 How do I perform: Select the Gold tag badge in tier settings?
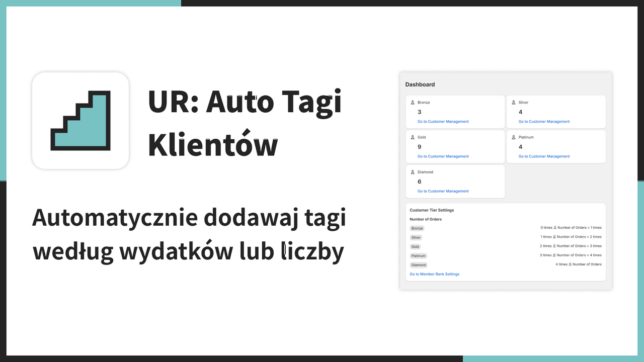pyautogui.click(x=415, y=246)
